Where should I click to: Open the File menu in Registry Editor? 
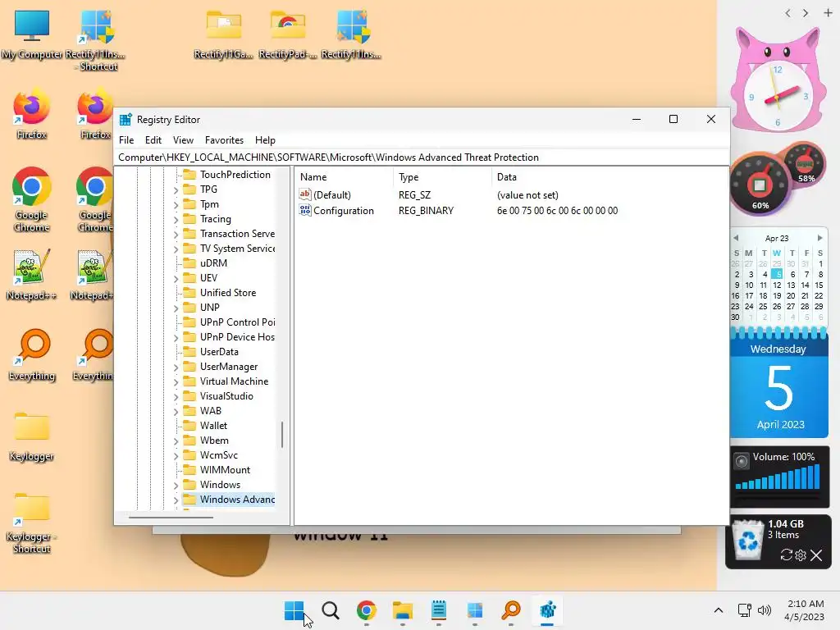point(126,139)
